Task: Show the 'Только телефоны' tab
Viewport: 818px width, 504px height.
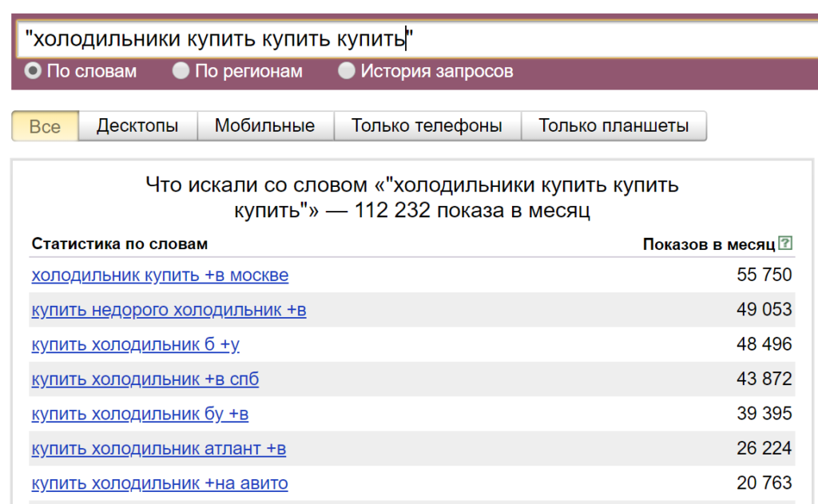Action: coord(427,126)
